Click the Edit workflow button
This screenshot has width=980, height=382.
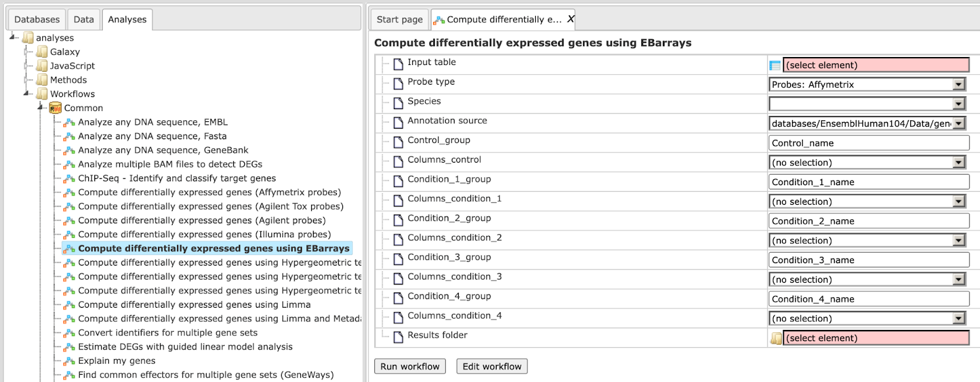pyautogui.click(x=492, y=366)
